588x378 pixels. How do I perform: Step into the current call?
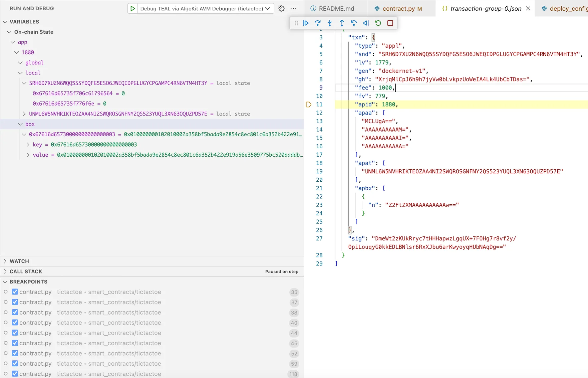click(329, 23)
